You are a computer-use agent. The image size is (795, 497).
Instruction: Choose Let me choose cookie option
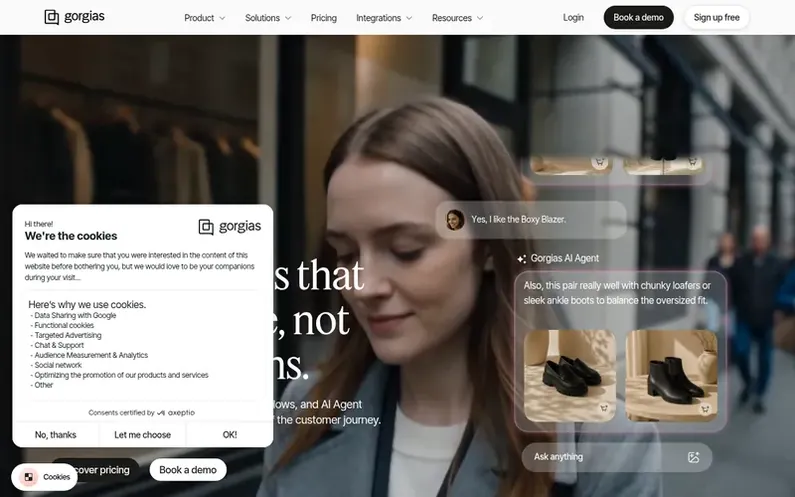pyautogui.click(x=142, y=435)
